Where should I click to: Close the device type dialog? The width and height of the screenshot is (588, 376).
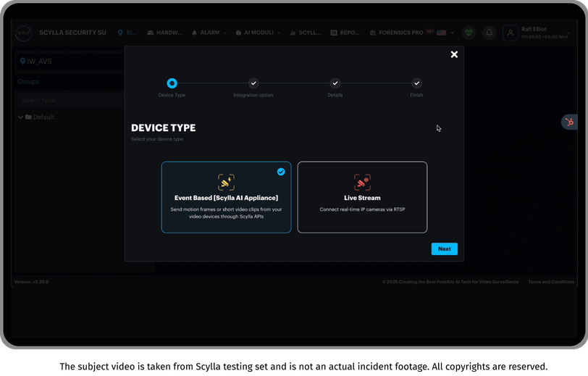(x=454, y=54)
